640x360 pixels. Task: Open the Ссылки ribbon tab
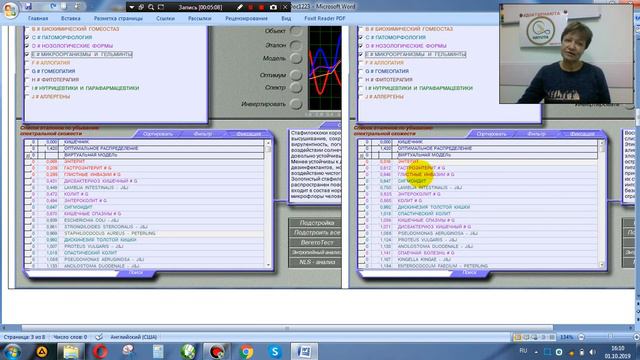pyautogui.click(x=165, y=18)
